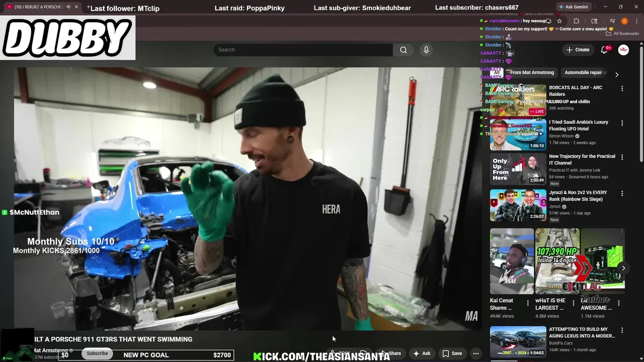Open aging Lexus build video thumbnail
Screen dimensions: 644x362
pyautogui.click(x=518, y=342)
